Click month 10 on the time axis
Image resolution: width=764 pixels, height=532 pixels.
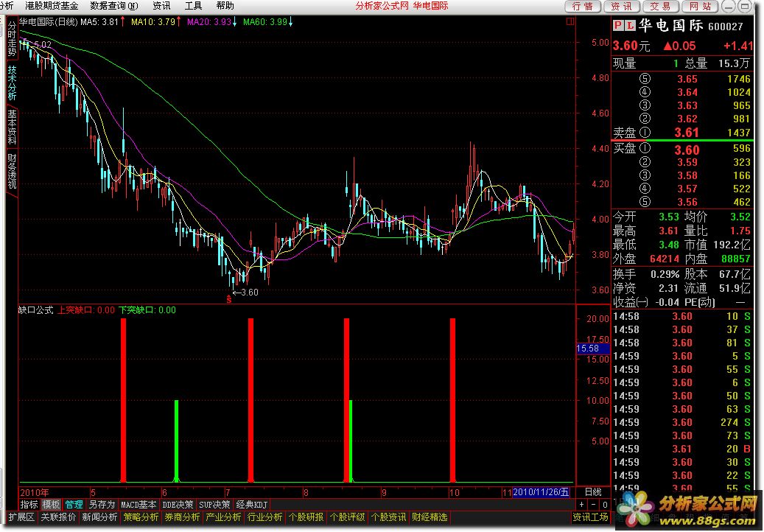coord(454,492)
